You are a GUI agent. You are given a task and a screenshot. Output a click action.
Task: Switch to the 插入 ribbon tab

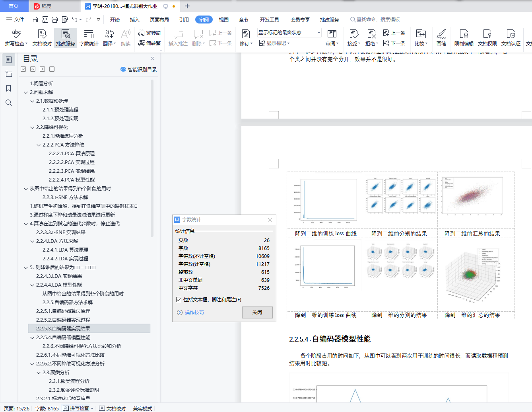click(135, 20)
